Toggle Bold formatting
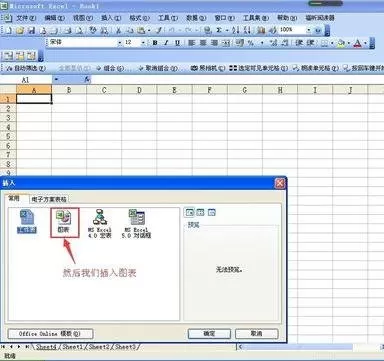The height and width of the screenshot is (361, 384). pyautogui.click(x=155, y=43)
